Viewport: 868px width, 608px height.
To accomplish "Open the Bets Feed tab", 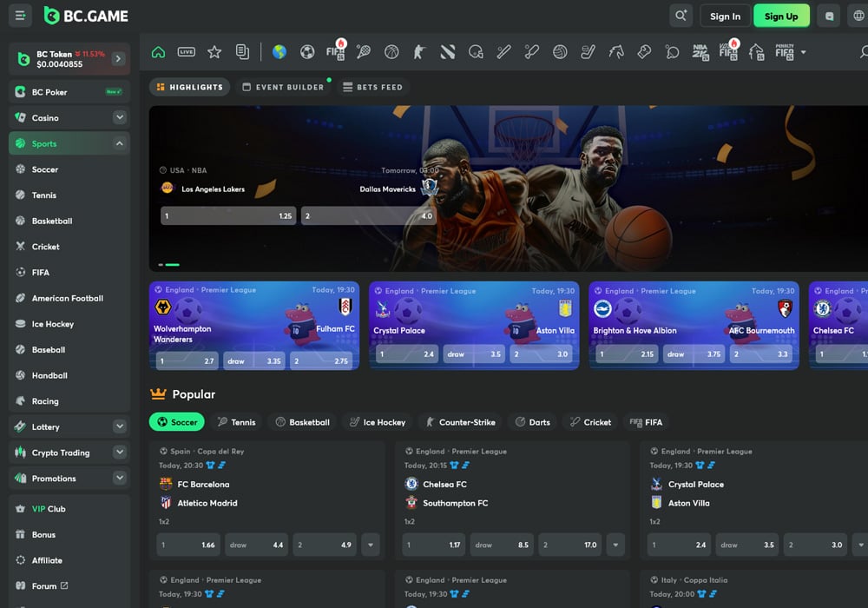I will coord(373,87).
